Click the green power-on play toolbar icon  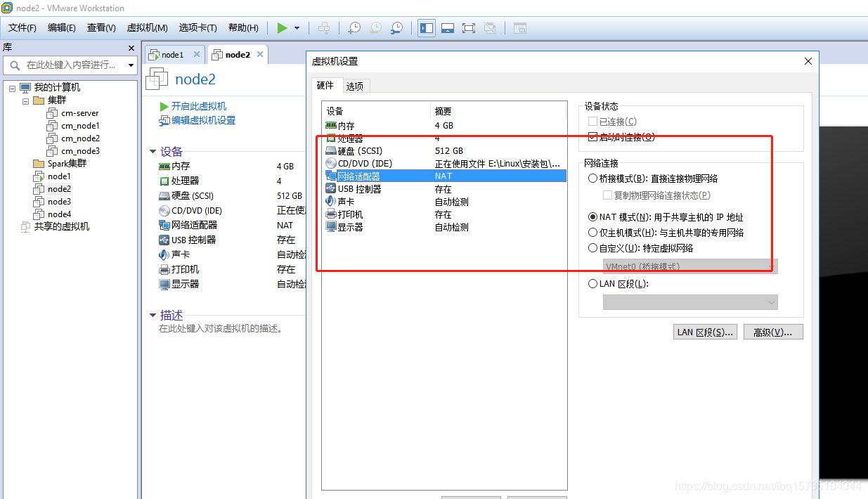pyautogui.click(x=282, y=28)
